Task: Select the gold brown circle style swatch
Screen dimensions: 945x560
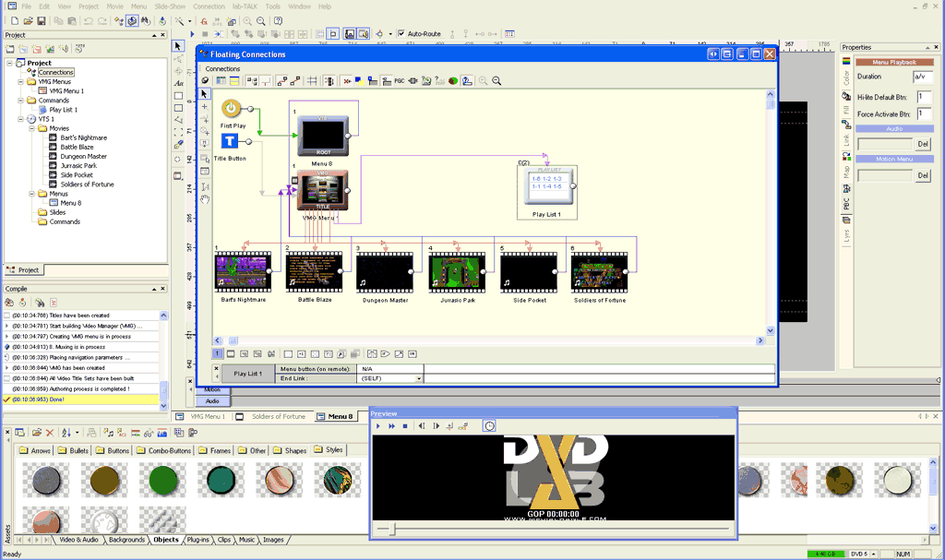Action: [x=105, y=481]
